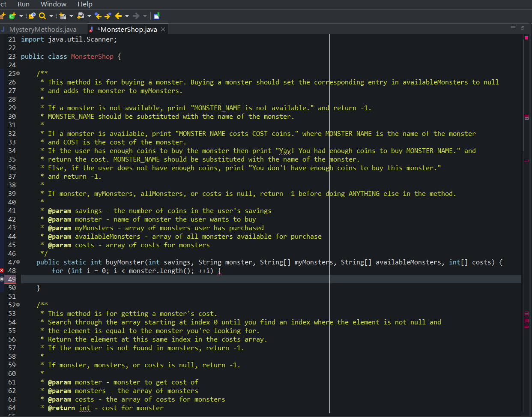Click the gray Forward navigation arrow
Image resolution: width=532 pixels, height=417 pixels.
(136, 16)
